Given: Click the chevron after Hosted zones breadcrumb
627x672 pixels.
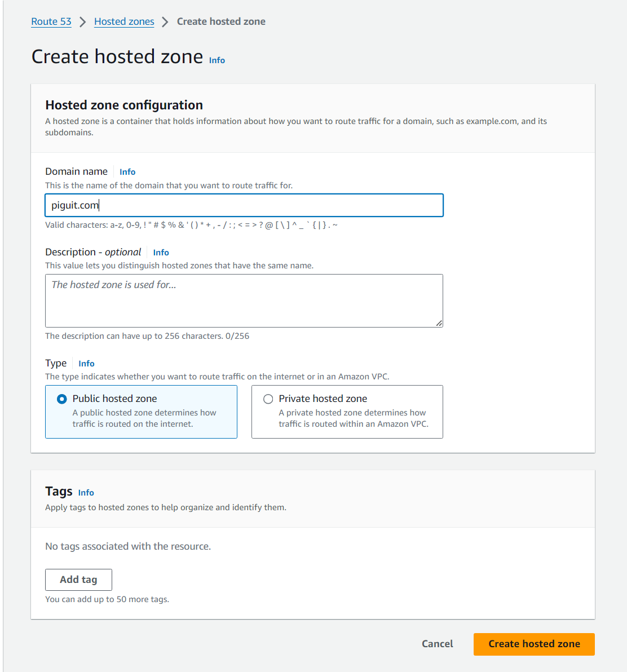Looking at the screenshot, I should (x=165, y=22).
